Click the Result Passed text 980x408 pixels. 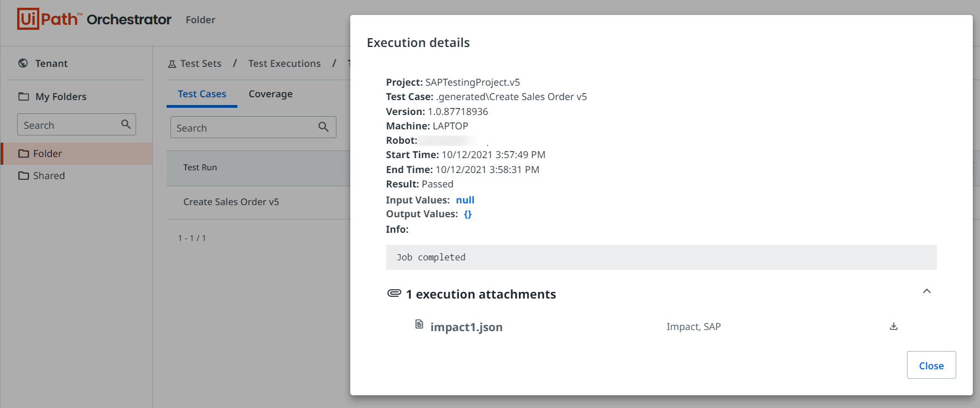point(419,184)
